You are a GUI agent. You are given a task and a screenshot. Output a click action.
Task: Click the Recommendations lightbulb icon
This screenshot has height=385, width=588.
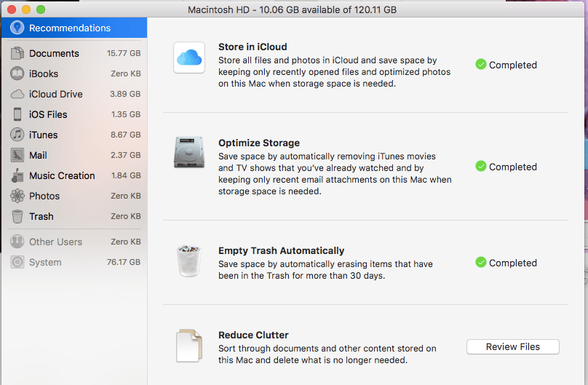17,28
